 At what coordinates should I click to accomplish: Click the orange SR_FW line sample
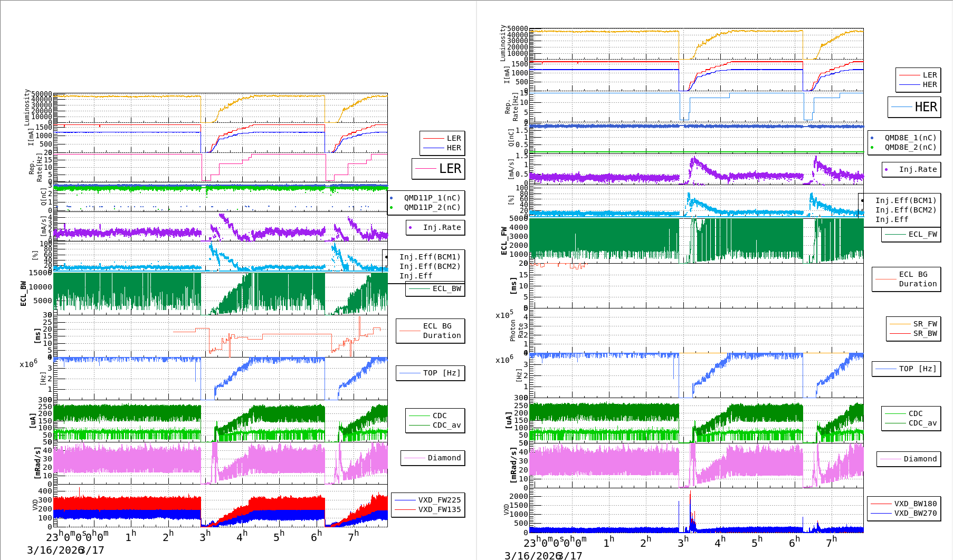point(900,324)
